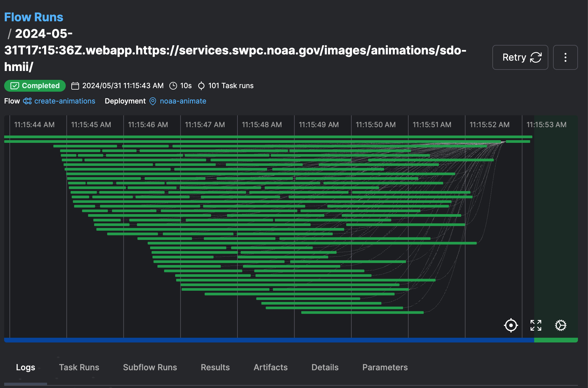This screenshot has width=588, height=388.
Task: Switch to the Logs tab
Action: coord(25,367)
